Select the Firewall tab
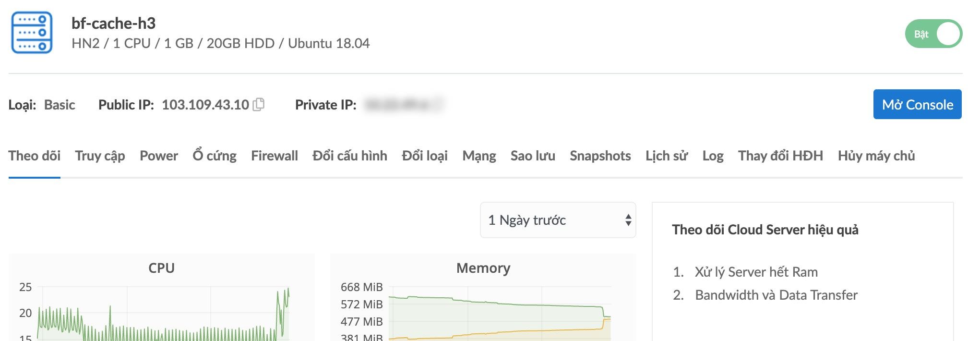 coord(275,156)
